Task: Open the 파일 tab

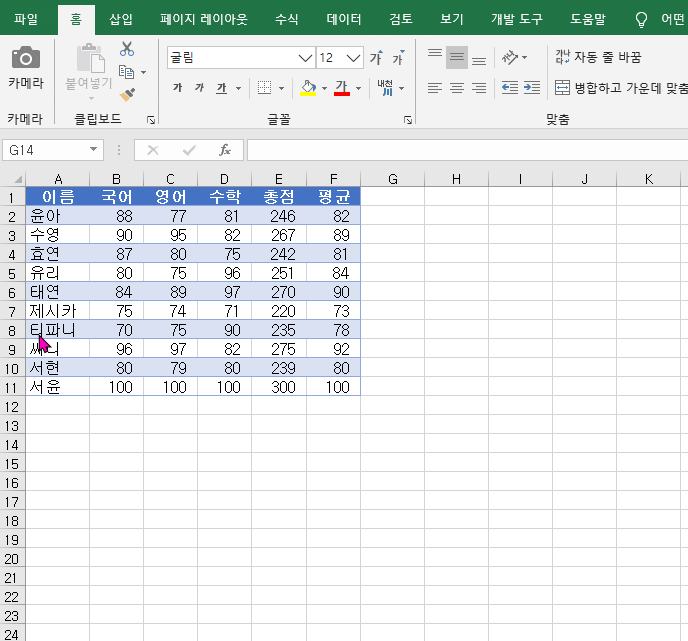Action: point(25,19)
